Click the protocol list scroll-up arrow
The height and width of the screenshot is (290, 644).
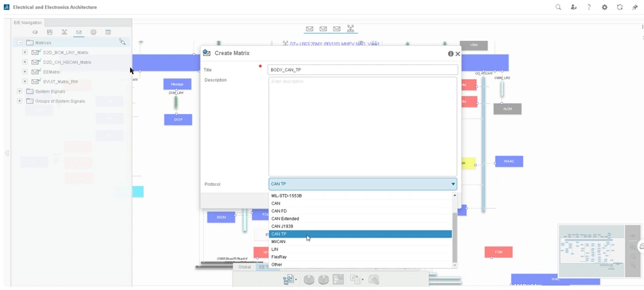click(x=455, y=195)
